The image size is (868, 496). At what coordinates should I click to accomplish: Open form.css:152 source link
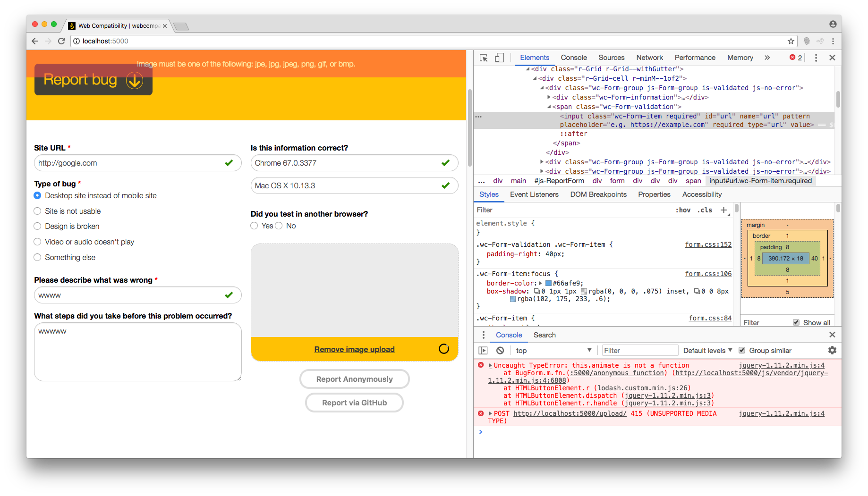point(708,244)
